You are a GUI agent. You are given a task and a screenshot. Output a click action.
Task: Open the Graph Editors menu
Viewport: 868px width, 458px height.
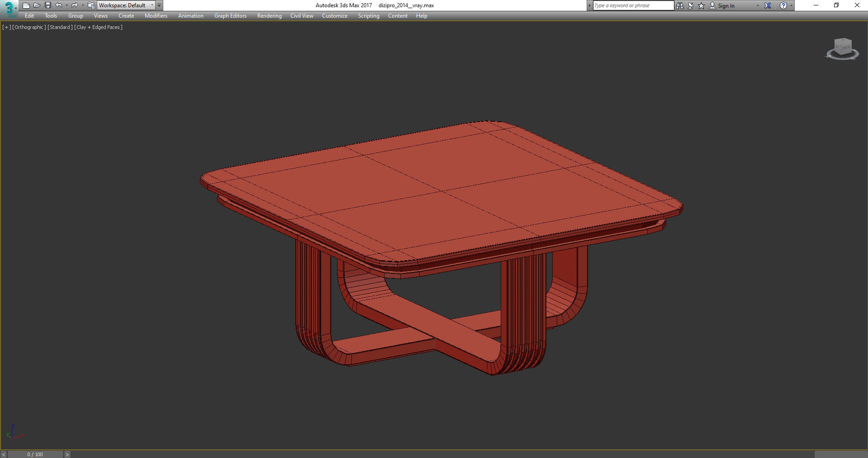230,16
